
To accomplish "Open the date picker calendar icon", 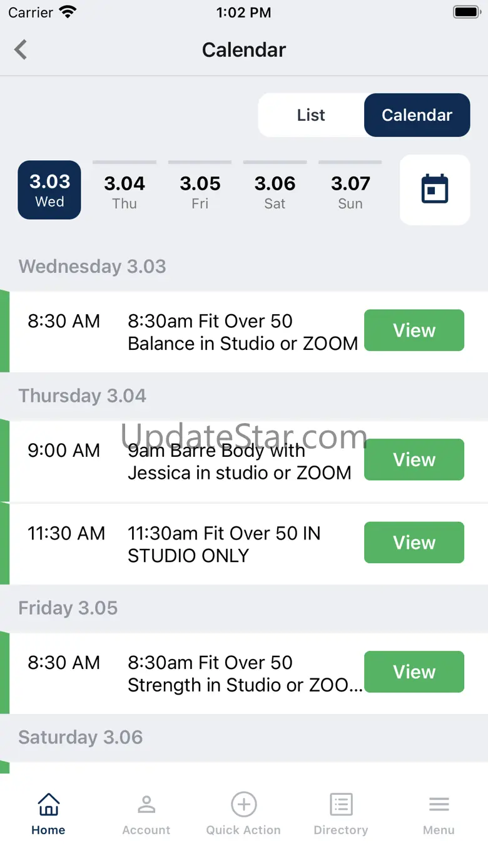I will click(x=435, y=189).
